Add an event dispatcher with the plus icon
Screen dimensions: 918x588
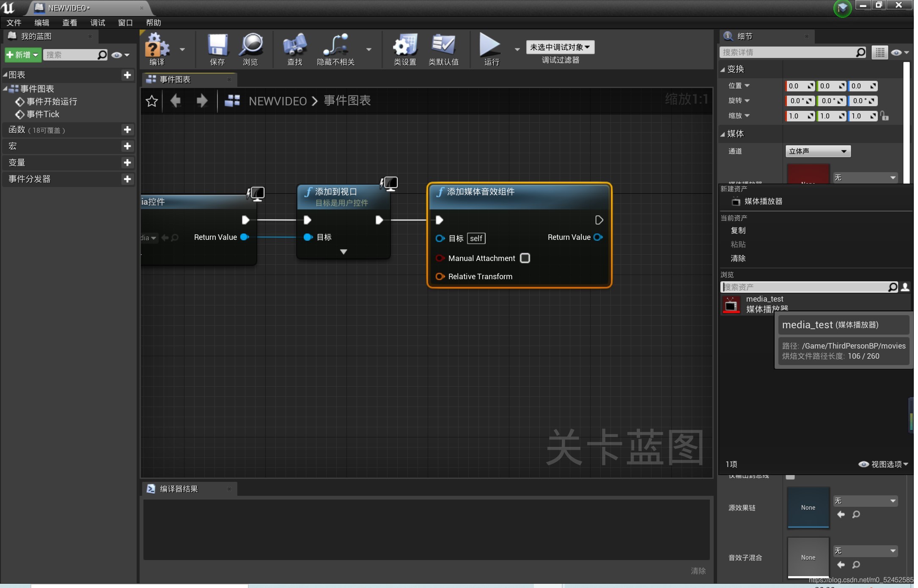[x=127, y=179]
